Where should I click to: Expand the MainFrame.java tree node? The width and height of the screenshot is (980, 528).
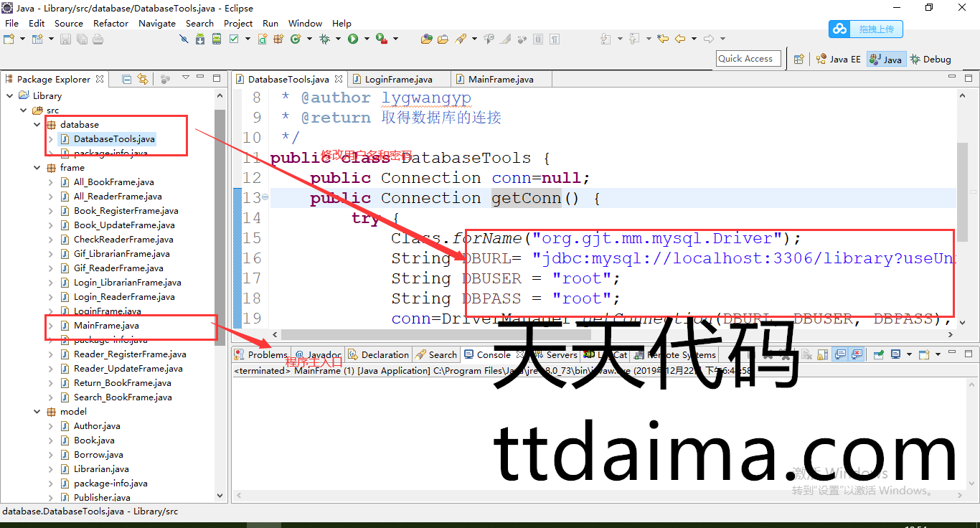coord(50,326)
